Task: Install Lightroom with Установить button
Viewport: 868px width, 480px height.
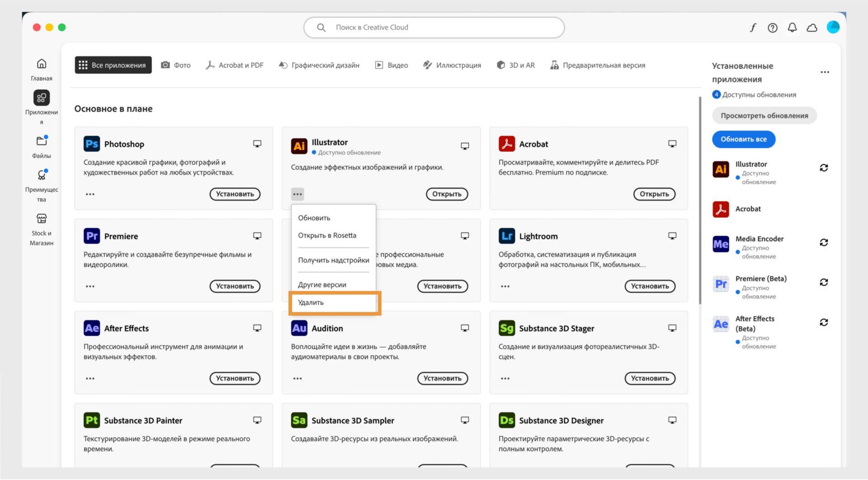Action: point(650,287)
